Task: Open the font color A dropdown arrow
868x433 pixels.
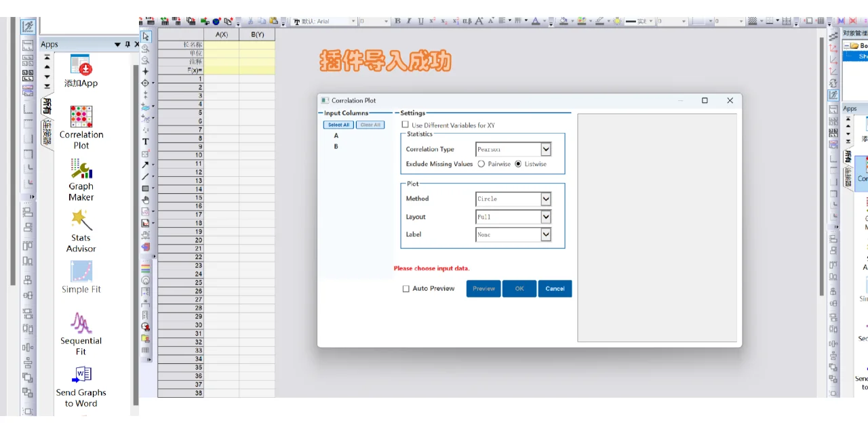Action: tap(545, 21)
